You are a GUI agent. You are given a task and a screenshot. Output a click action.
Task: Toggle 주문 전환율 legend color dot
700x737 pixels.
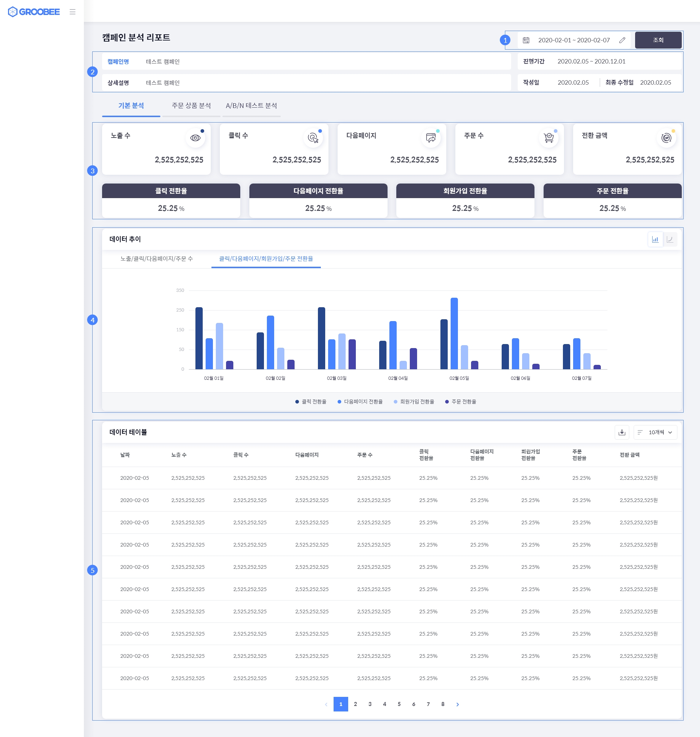tap(447, 402)
